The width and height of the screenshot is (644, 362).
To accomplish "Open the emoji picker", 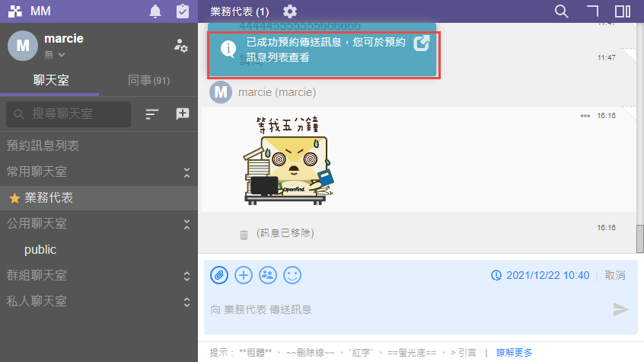I will (x=292, y=275).
